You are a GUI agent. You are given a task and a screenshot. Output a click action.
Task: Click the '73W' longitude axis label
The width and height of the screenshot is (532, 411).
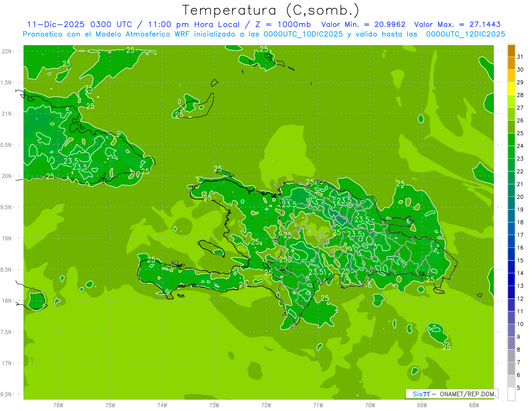tap(214, 405)
